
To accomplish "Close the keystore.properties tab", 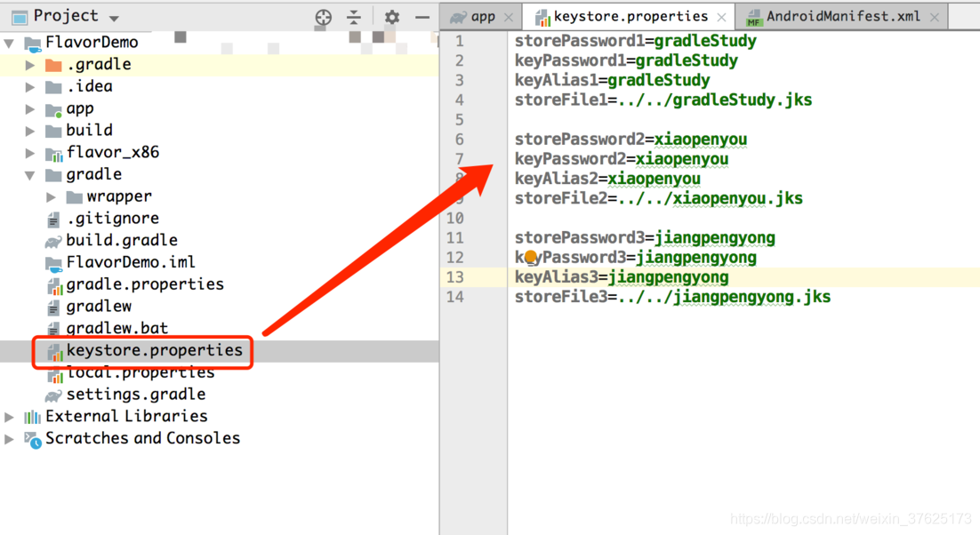I will coord(721,18).
